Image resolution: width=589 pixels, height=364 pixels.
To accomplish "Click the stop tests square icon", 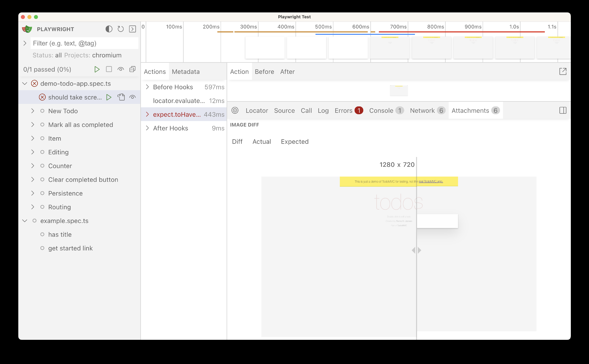I will [109, 69].
